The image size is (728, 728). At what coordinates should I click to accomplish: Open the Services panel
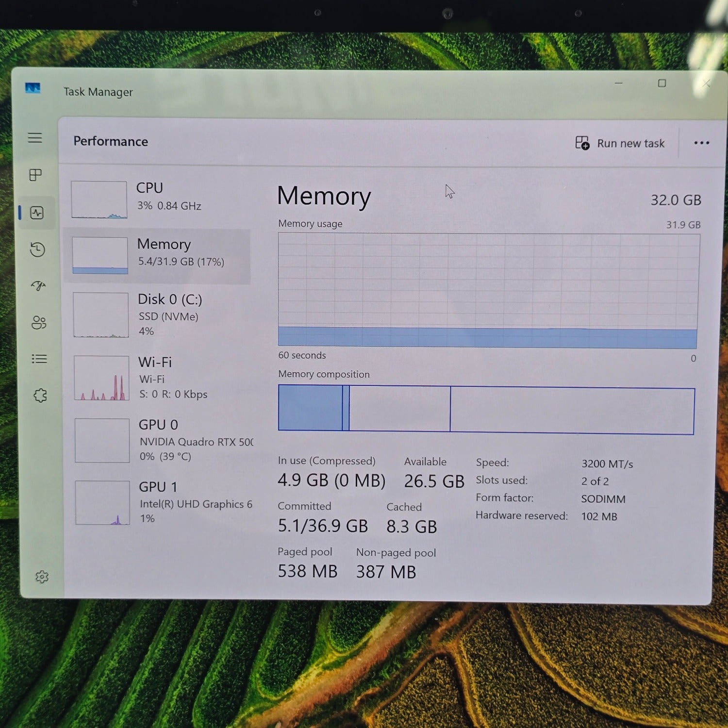click(x=41, y=396)
